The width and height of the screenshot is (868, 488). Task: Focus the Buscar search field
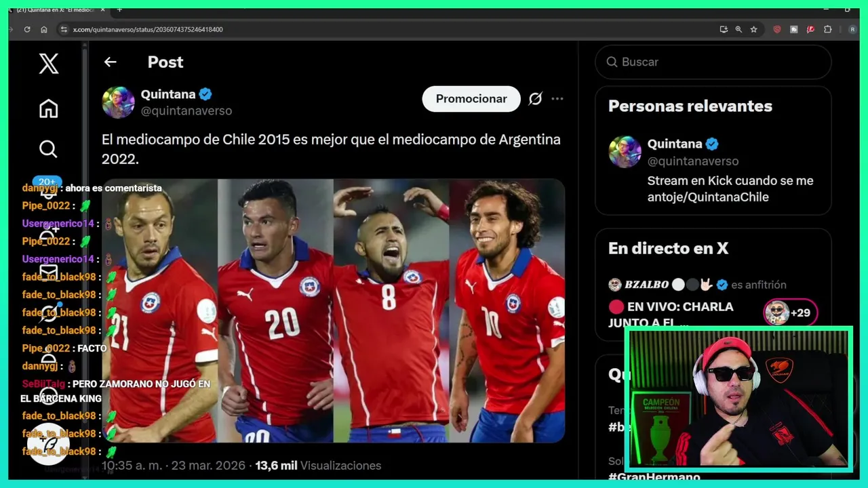coord(713,62)
